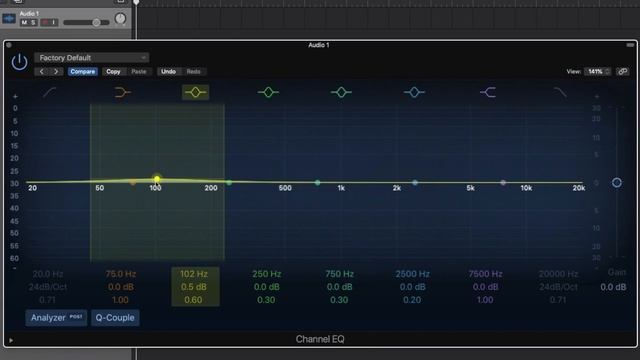Click the minus at the analyzer scale bottom
Viewport: 640px width, 360px height.
click(x=15, y=269)
